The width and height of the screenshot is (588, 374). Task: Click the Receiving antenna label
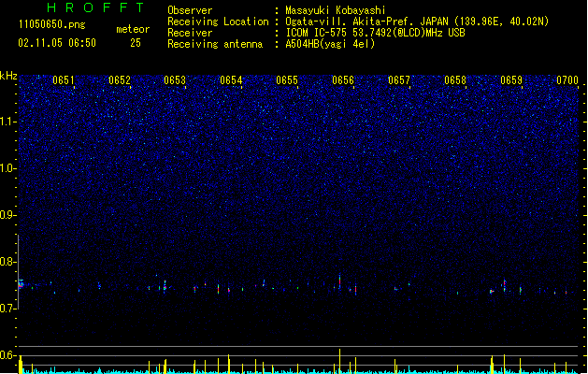[x=215, y=44]
